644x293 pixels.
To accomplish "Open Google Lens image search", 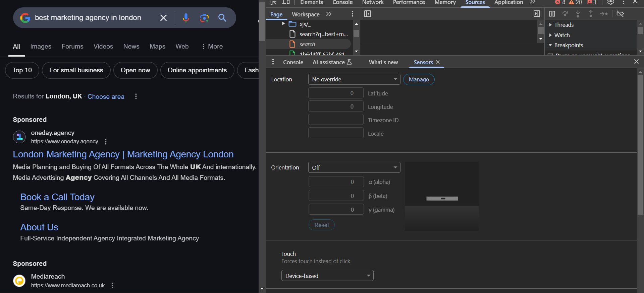I will [x=204, y=18].
